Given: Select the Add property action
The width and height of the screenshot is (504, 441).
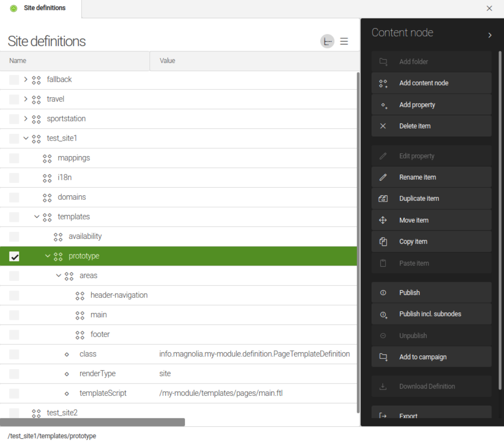Looking at the screenshot, I should [x=417, y=105].
